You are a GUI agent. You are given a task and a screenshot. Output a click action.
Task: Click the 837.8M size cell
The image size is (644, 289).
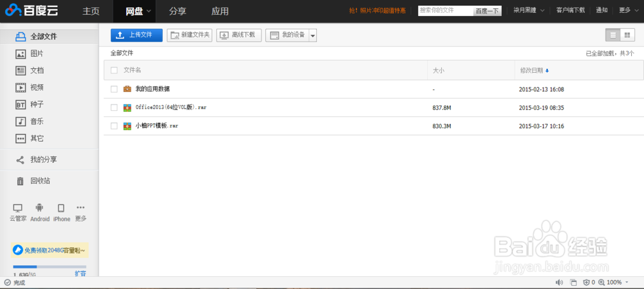[442, 107]
